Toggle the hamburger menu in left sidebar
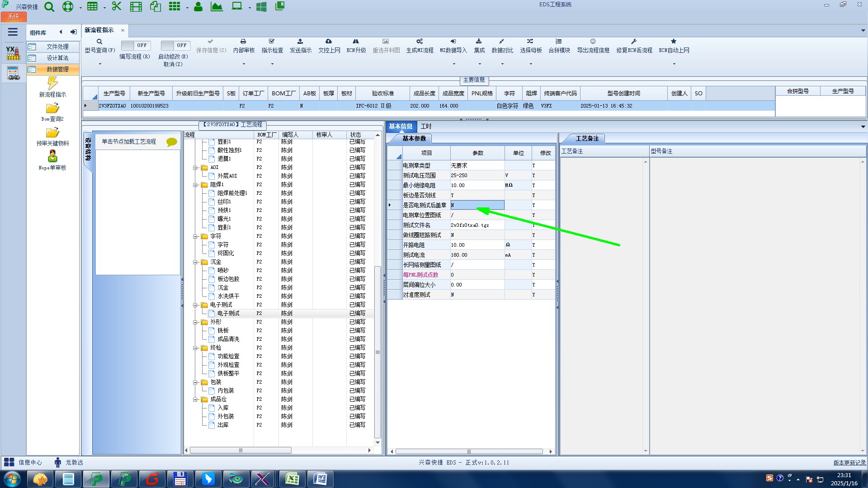The width and height of the screenshot is (868, 488). click(13, 32)
